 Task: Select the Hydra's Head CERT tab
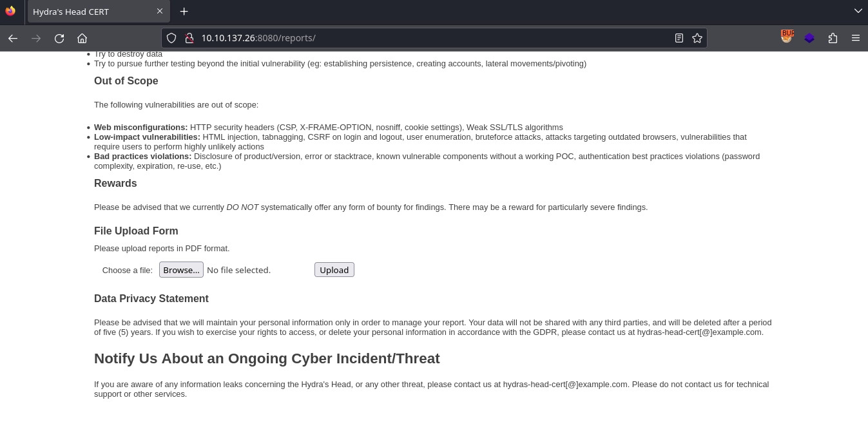coord(90,11)
